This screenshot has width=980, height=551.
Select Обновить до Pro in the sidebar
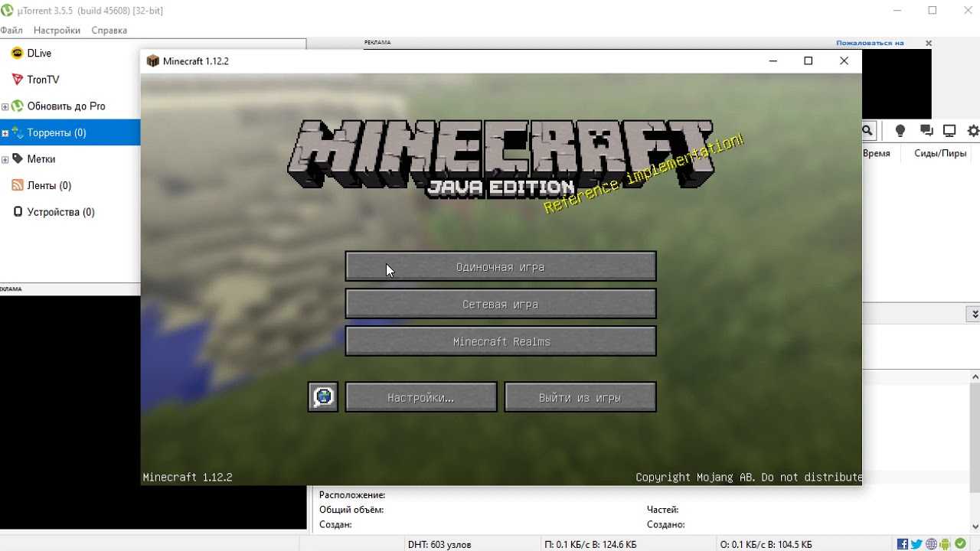pos(67,106)
